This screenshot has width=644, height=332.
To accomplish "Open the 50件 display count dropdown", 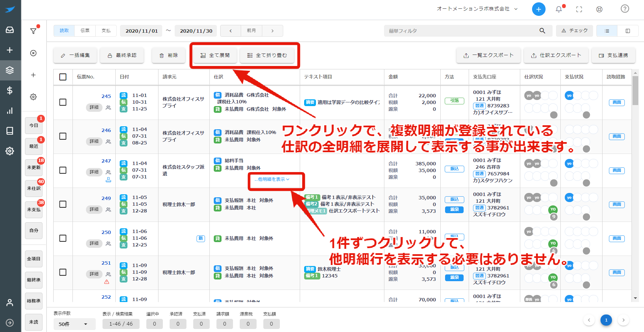I will pos(74,324).
